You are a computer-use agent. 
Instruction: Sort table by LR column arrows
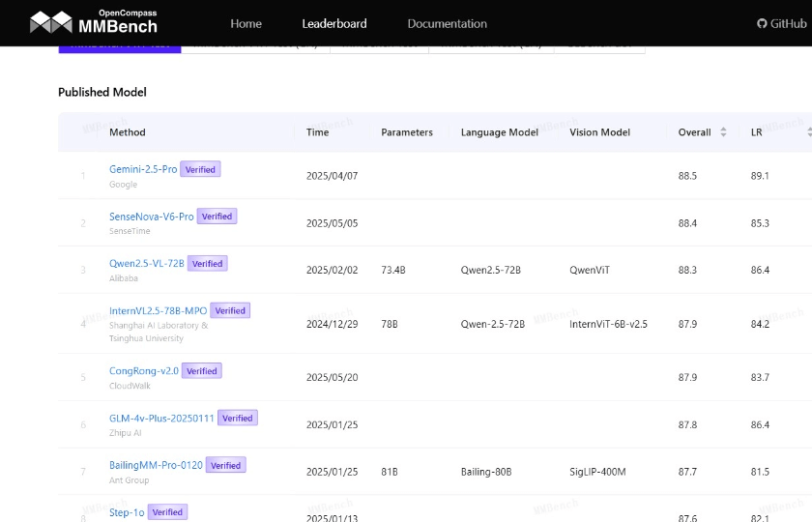point(808,132)
